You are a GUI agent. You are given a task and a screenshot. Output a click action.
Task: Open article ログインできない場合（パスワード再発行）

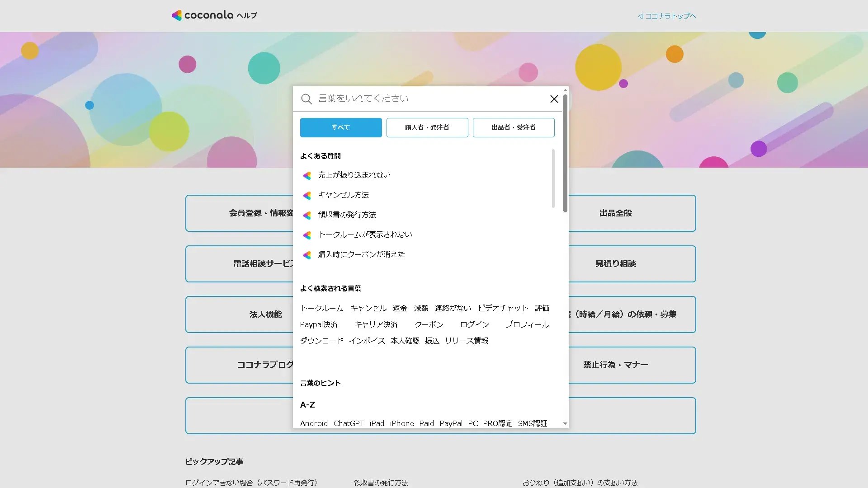click(x=251, y=483)
